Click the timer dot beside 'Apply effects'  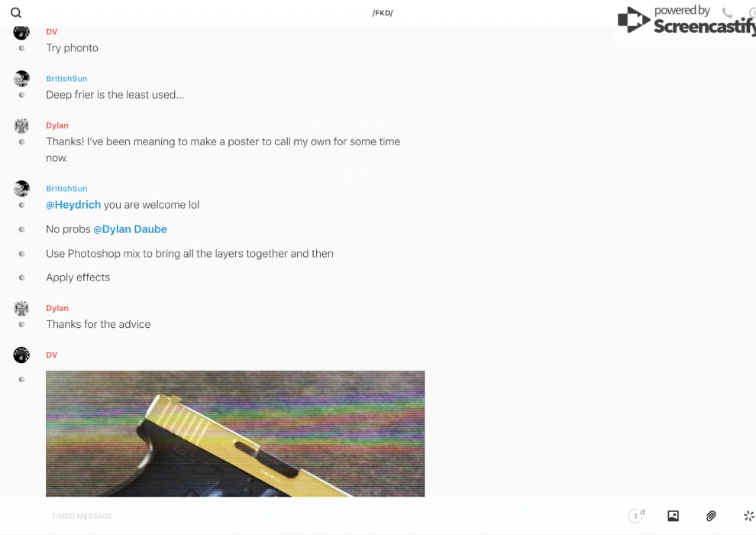pos(21,277)
